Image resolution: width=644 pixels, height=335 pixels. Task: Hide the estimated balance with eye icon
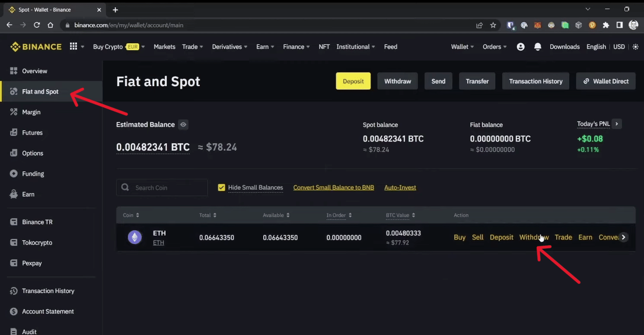click(x=183, y=125)
